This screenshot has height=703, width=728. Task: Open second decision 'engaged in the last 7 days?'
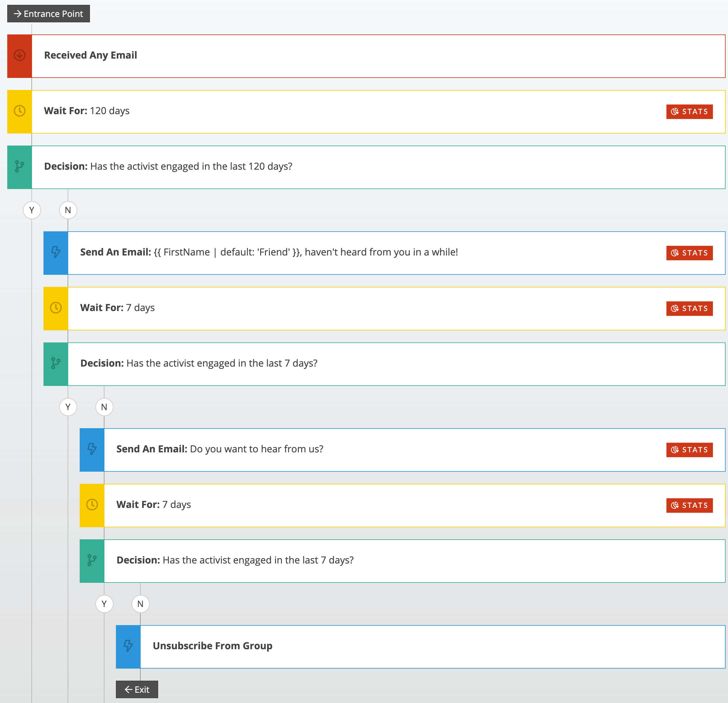coord(403,561)
